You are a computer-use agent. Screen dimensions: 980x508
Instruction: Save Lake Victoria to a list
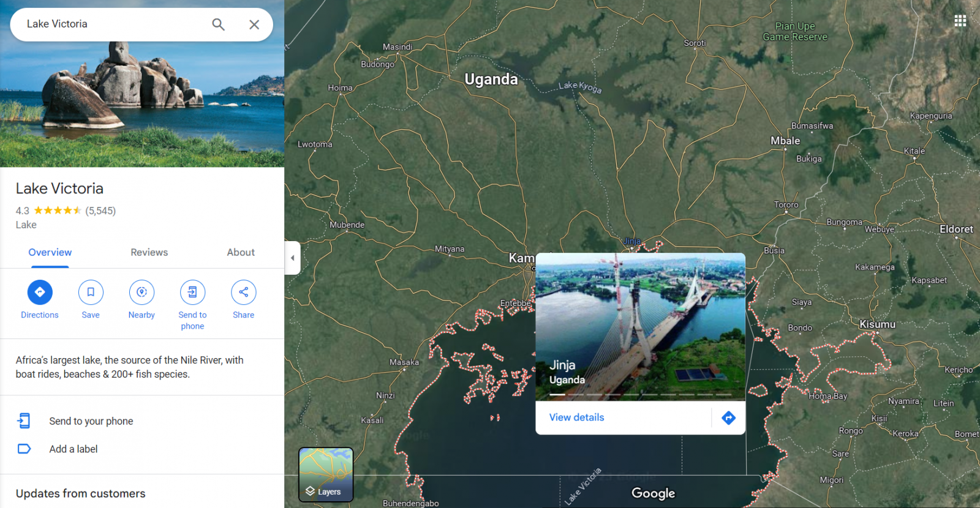(x=91, y=292)
